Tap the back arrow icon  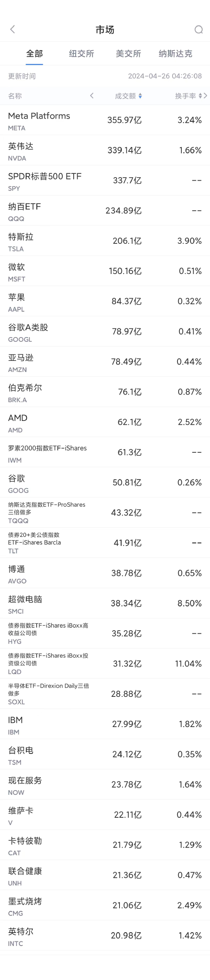pos(13,29)
